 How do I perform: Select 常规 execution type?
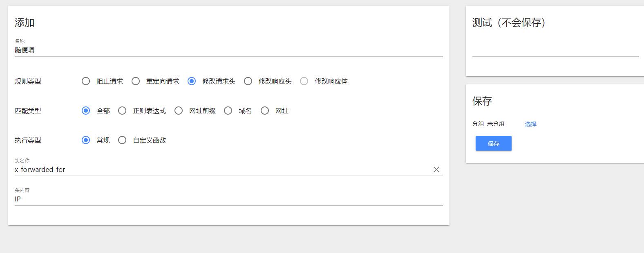[86, 140]
